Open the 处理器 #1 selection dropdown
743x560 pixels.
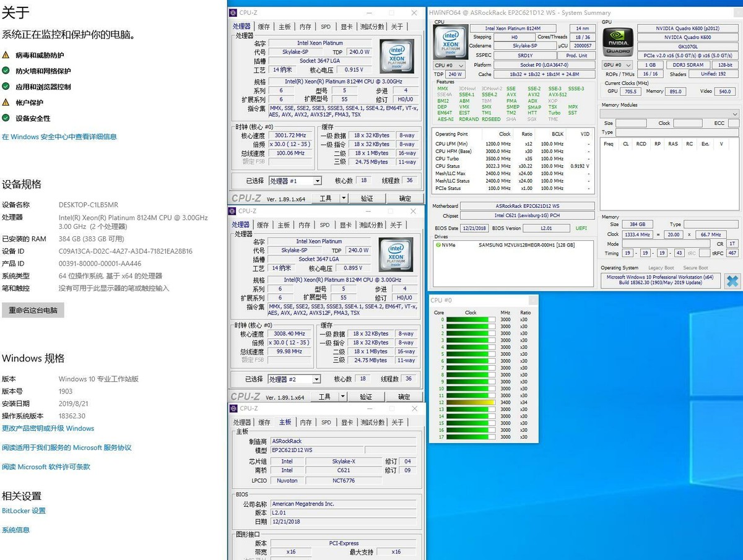tap(317, 181)
